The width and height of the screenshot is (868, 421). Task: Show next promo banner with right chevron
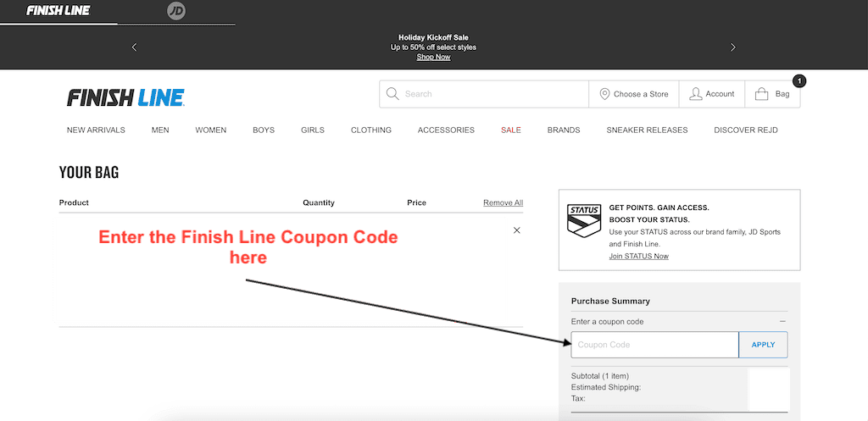tap(733, 47)
